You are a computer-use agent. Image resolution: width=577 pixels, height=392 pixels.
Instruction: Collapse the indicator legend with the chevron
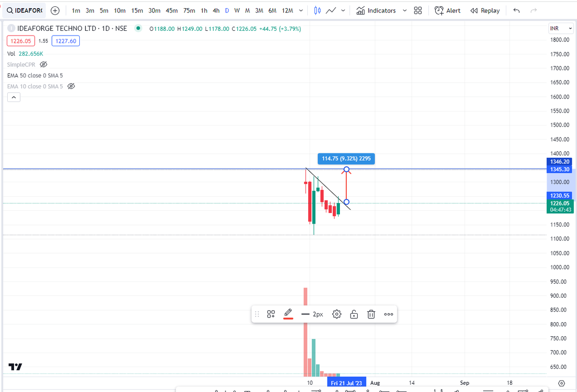click(14, 97)
